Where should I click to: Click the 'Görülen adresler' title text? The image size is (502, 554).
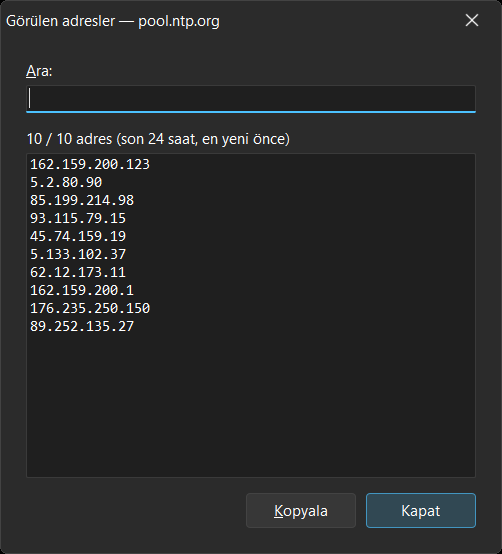point(60,21)
